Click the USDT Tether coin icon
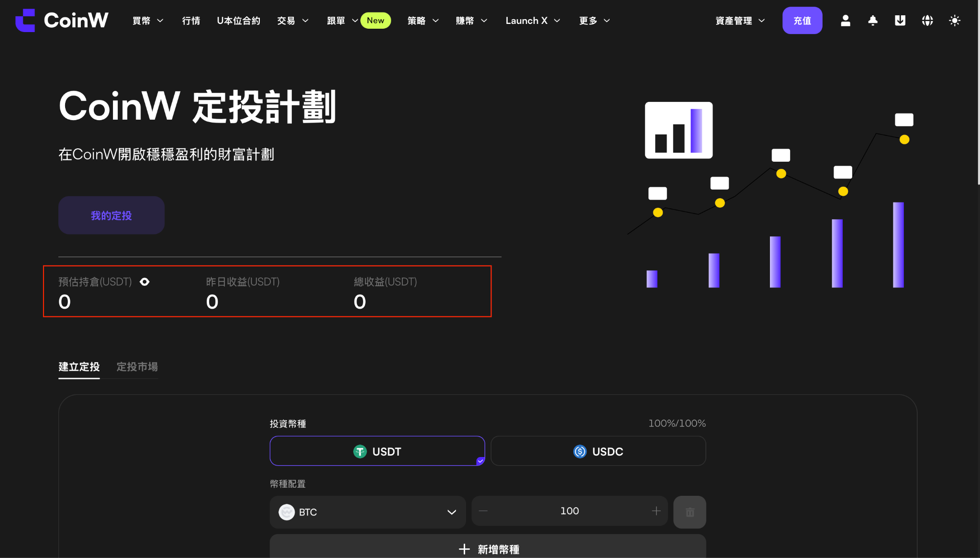Image resolution: width=980 pixels, height=558 pixels. tap(360, 451)
